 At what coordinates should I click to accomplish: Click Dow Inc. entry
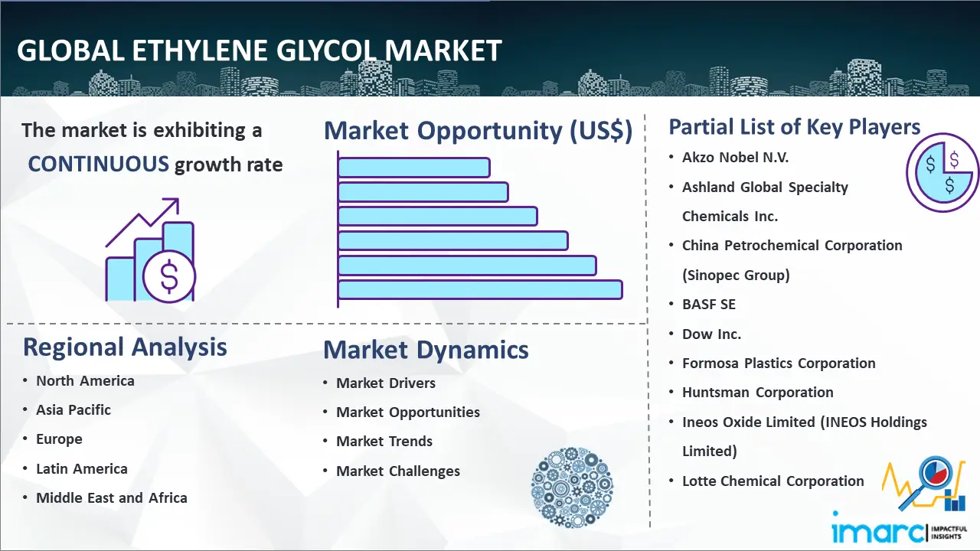coord(711,334)
